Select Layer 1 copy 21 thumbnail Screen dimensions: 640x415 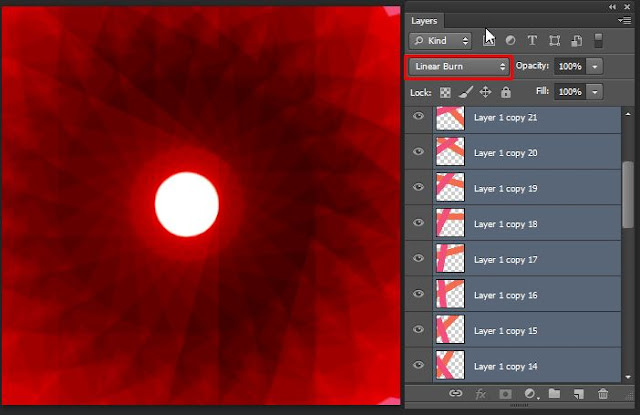click(x=450, y=118)
